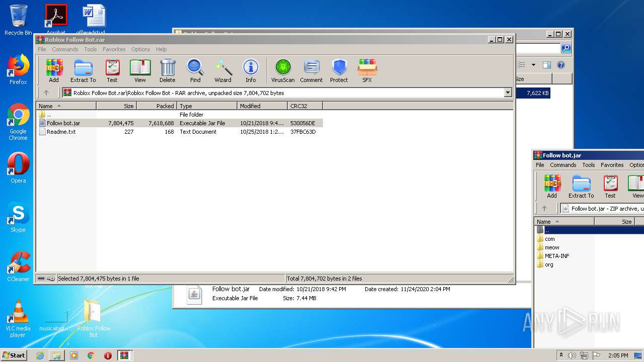Screen dimensions: 644x362
Task: Open the Options menu
Action: [141, 49]
